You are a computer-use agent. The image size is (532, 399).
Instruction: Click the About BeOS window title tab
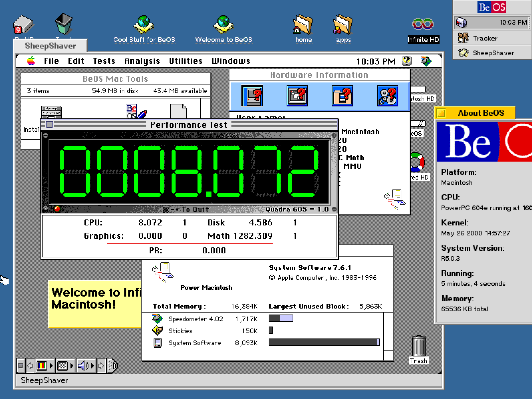(475, 113)
